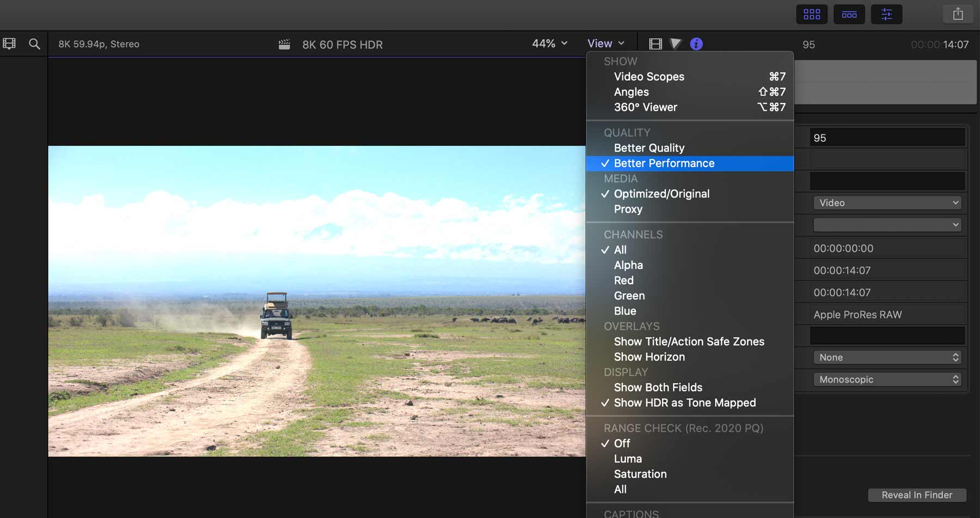Open the Monoscopic popup menu
980x518 pixels.
(887, 379)
